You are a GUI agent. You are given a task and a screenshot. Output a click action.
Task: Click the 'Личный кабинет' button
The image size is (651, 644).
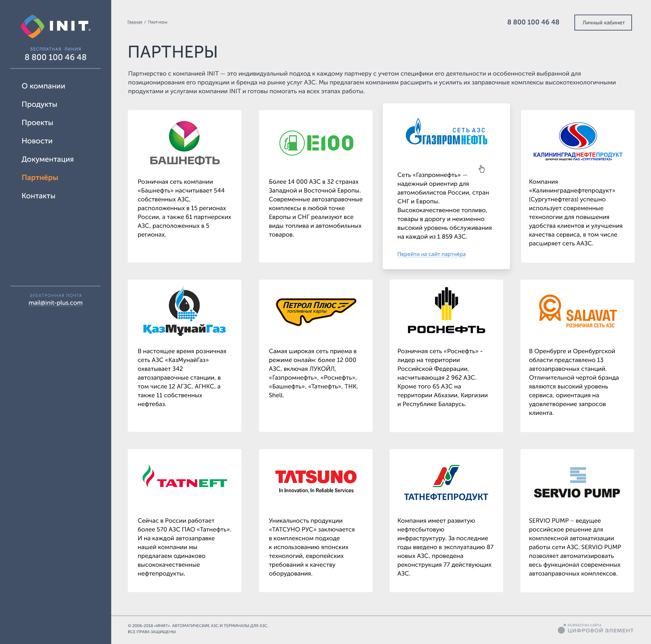point(603,23)
